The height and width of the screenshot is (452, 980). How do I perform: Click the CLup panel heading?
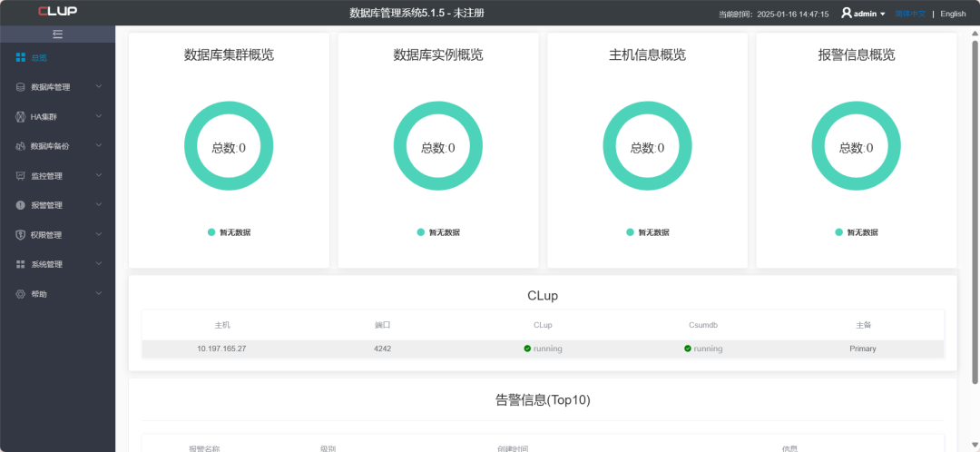pos(543,296)
